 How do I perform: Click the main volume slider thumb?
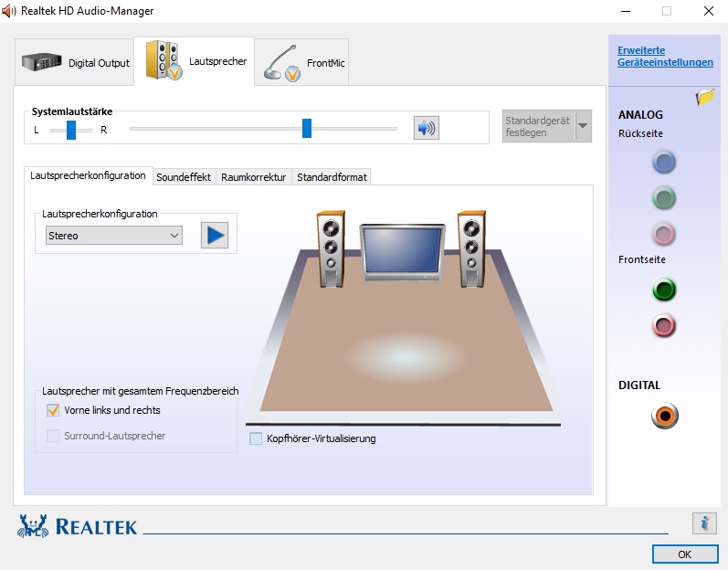307,129
